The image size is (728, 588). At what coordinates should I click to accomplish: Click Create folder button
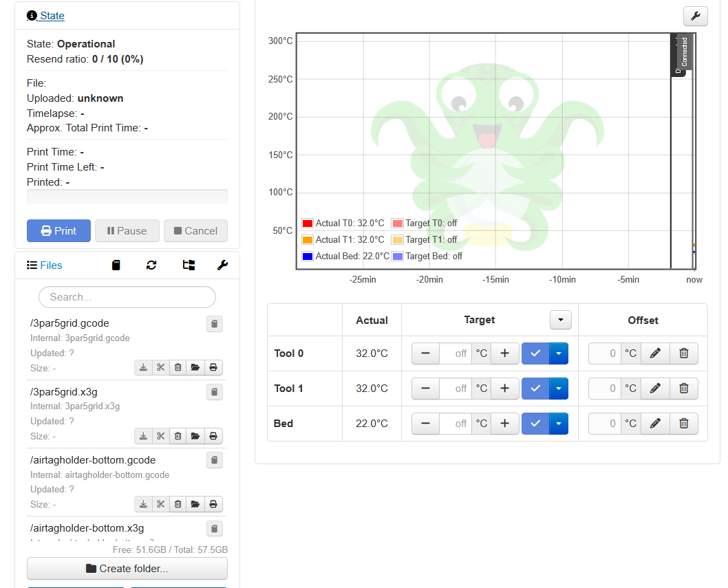[127, 569]
